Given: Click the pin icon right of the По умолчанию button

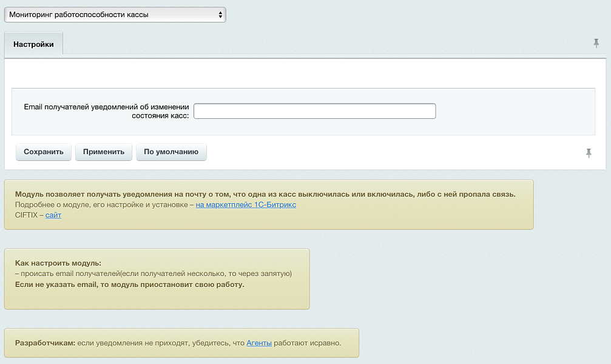Looking at the screenshot, I should point(588,153).
